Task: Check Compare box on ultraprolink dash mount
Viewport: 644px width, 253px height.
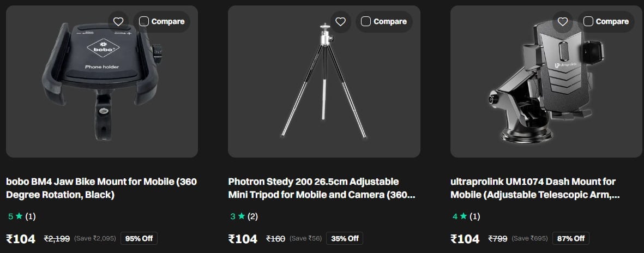Action: pyautogui.click(x=588, y=21)
